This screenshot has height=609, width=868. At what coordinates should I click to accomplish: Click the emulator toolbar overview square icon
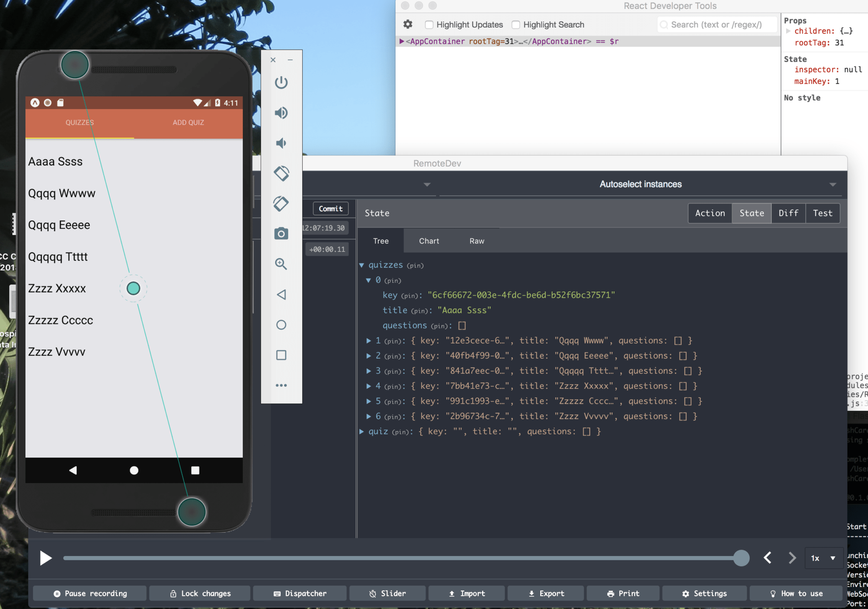281,355
